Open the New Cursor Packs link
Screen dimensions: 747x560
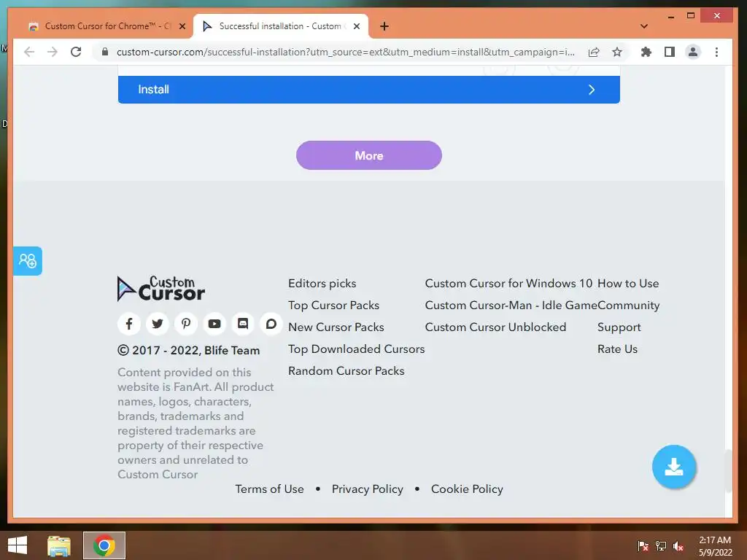coord(336,327)
